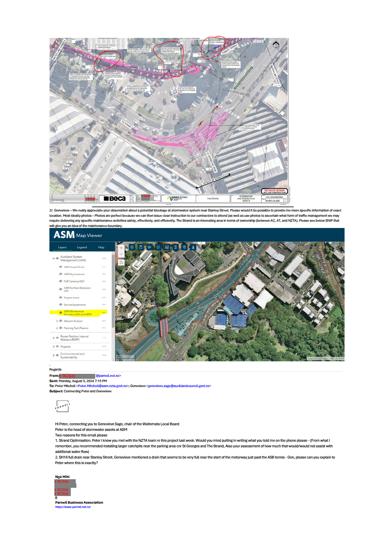Collapse the Auckland System Management group
Viewport: 392px width, 554px height.
[53, 259]
